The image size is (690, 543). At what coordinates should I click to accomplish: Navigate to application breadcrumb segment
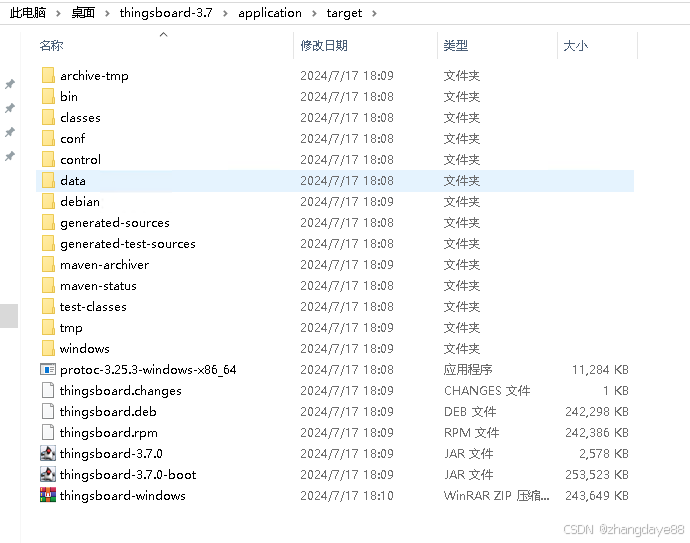[x=270, y=13]
